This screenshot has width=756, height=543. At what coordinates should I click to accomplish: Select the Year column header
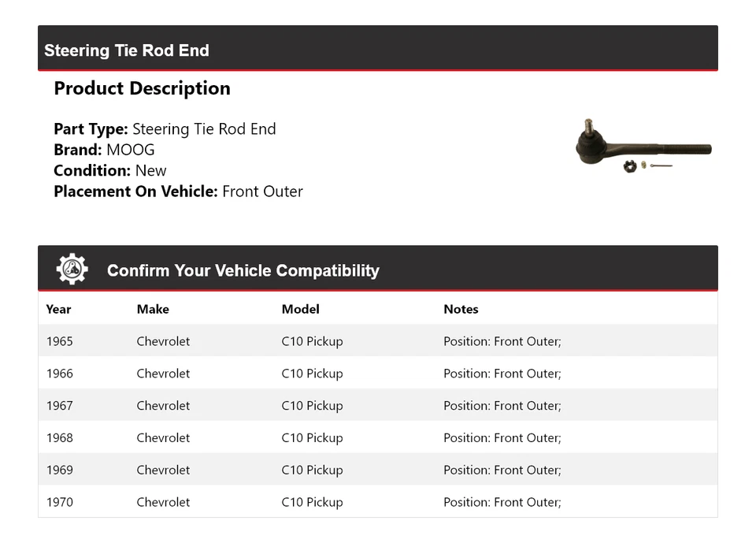click(58, 309)
